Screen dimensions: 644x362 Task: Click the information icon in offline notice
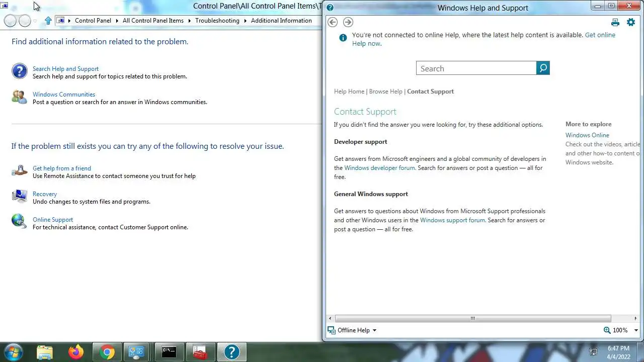pos(343,38)
